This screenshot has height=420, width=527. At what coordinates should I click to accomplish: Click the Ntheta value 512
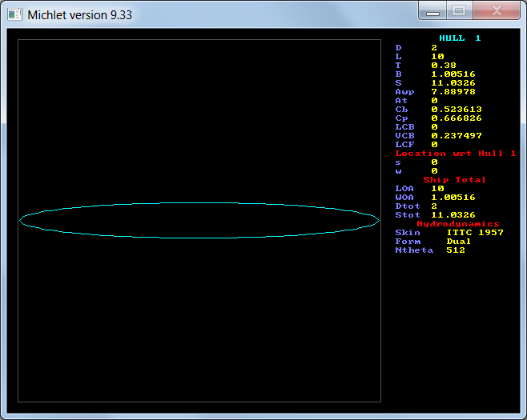point(456,250)
